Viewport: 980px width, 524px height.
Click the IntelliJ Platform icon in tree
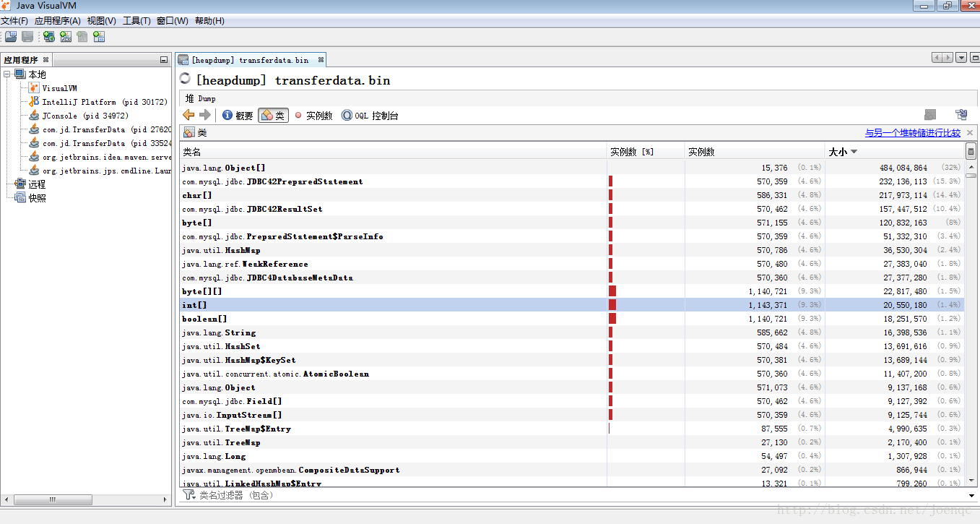coord(34,102)
